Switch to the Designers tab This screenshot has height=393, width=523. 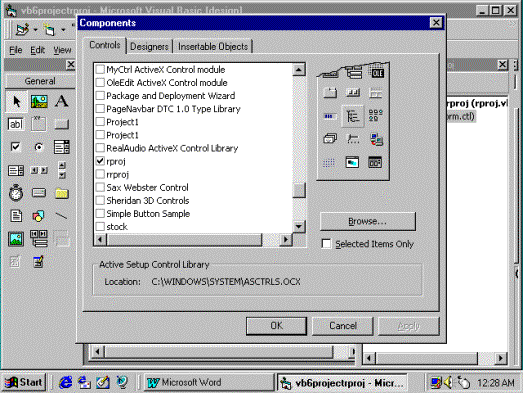click(149, 47)
